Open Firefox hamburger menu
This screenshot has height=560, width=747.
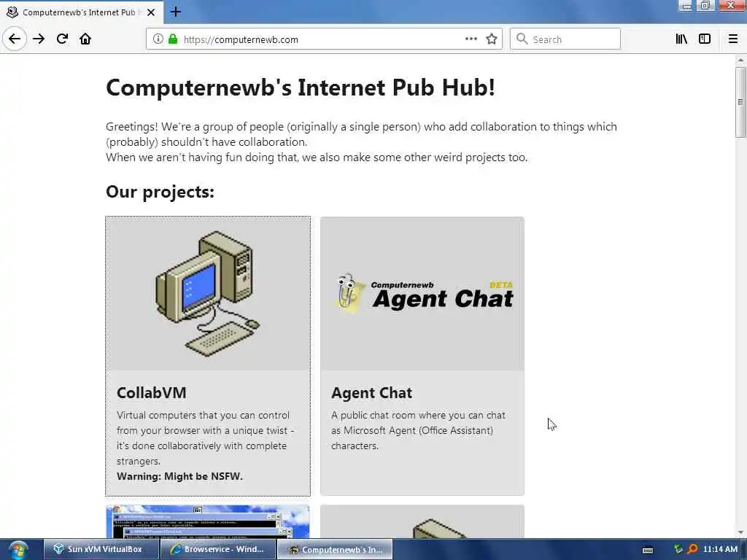pyautogui.click(x=732, y=39)
